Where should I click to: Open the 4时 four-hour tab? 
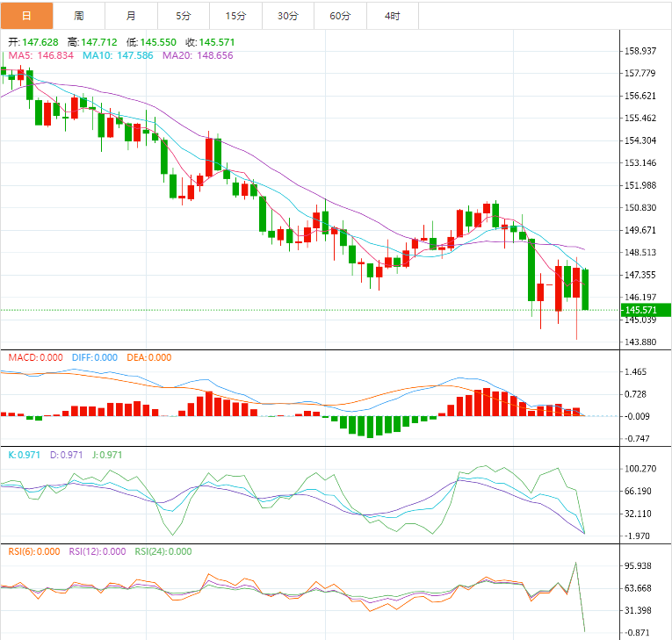pos(393,16)
